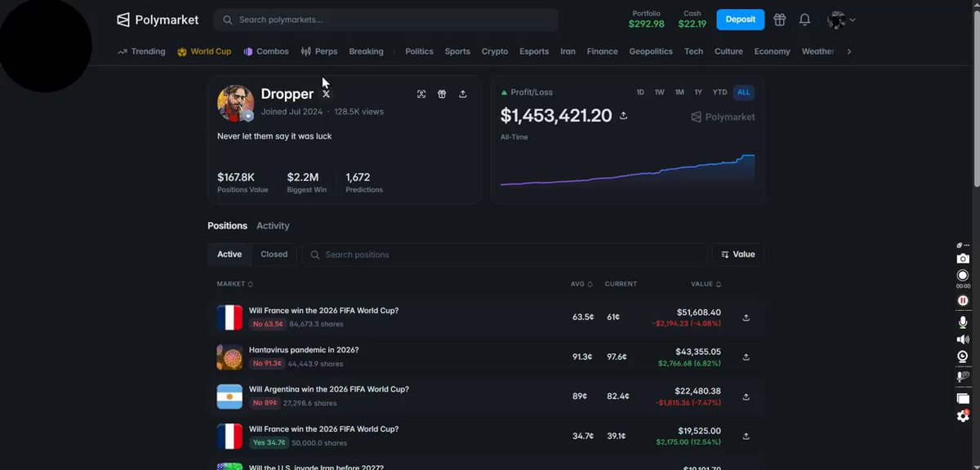Image resolution: width=980 pixels, height=470 pixels.
Task: Share the profit/loss amount icon
Action: pyautogui.click(x=624, y=116)
